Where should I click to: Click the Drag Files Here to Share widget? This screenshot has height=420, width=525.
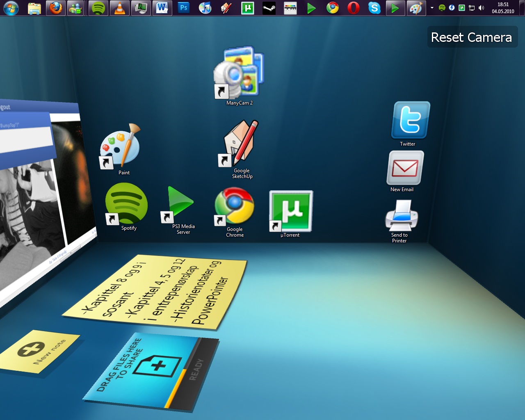tap(151, 372)
